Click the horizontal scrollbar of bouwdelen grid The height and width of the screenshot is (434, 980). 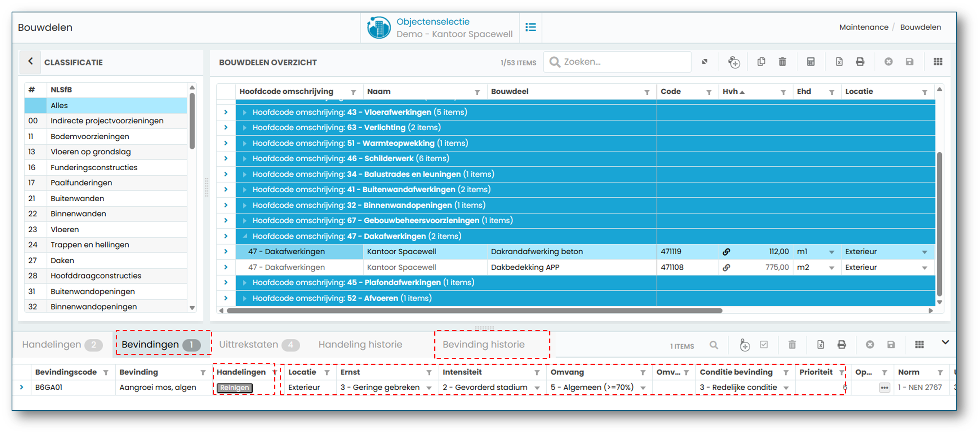[x=474, y=311]
